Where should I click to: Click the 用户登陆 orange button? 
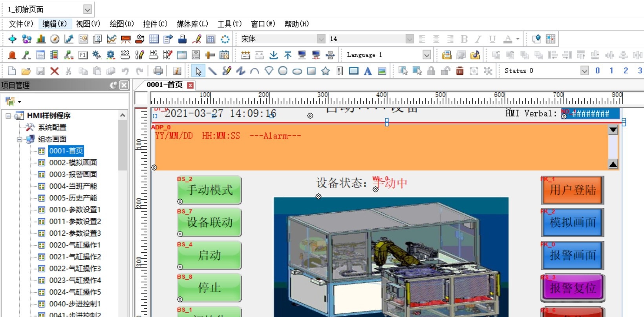572,190
